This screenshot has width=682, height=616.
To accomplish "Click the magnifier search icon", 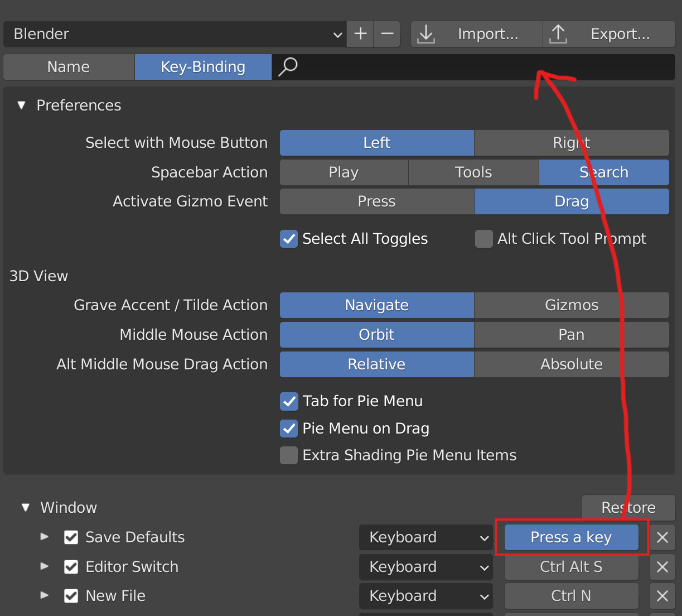I will point(288,67).
